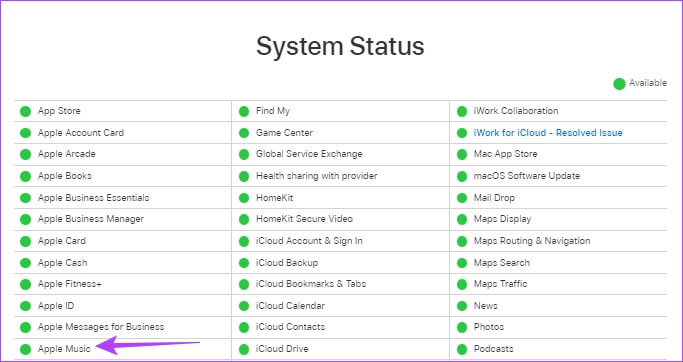The width and height of the screenshot is (683, 362).
Task: Click the status dot beside HomeKit
Action: point(243,198)
